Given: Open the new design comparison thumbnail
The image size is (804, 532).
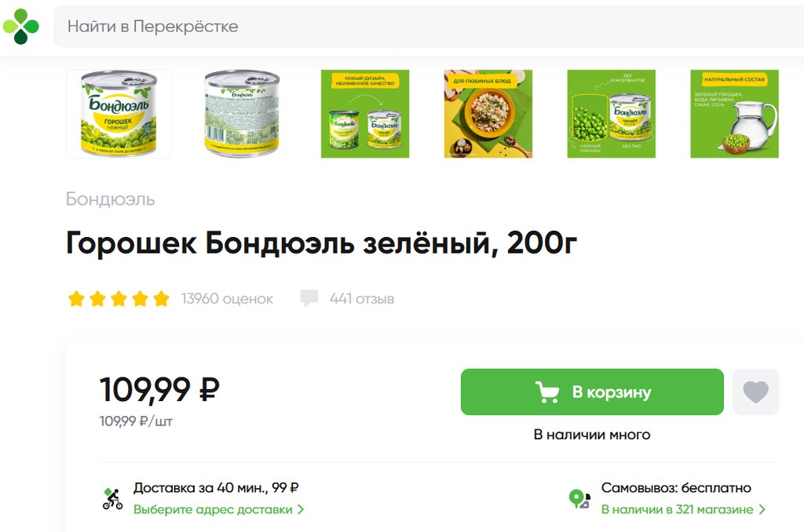Looking at the screenshot, I should [365, 114].
